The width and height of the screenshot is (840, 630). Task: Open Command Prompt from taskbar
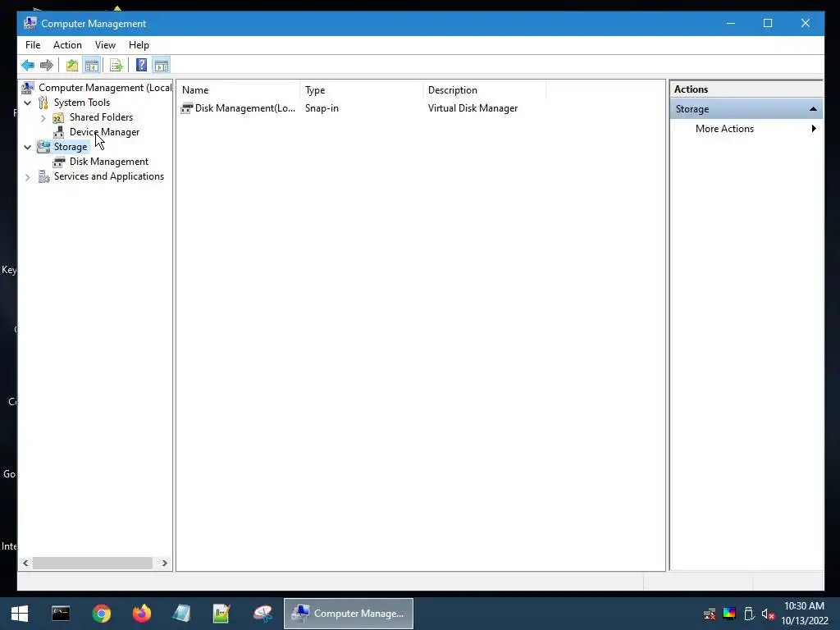click(61, 614)
